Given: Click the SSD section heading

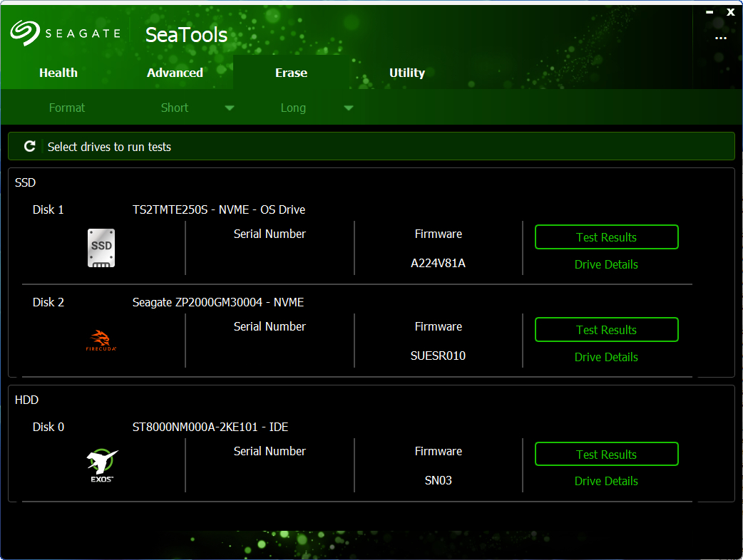Looking at the screenshot, I should (x=25, y=182).
